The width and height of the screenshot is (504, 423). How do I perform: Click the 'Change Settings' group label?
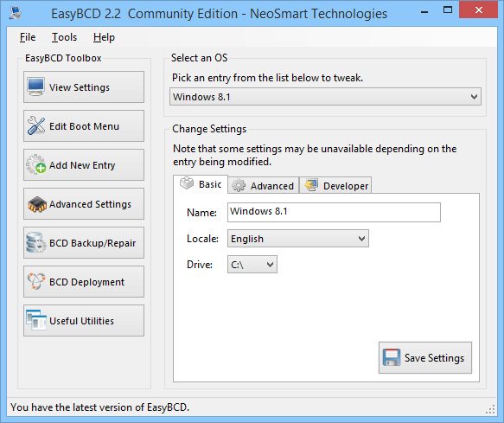[x=209, y=129]
